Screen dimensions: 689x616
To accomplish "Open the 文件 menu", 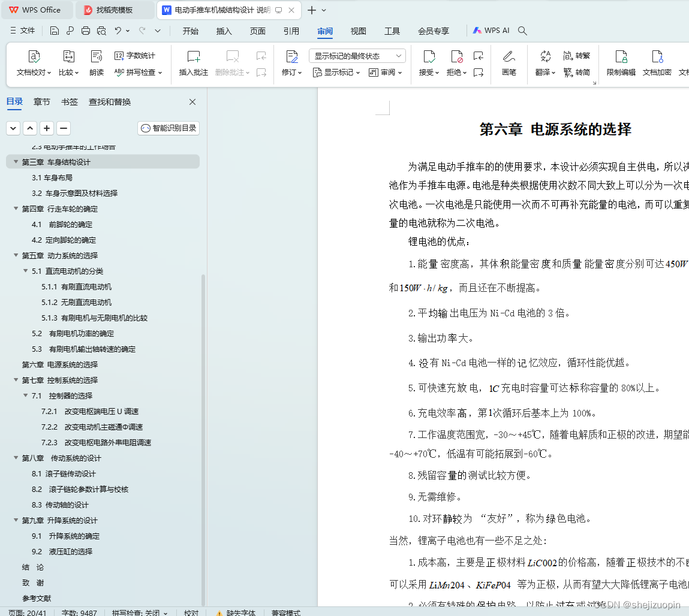I will [x=22, y=31].
